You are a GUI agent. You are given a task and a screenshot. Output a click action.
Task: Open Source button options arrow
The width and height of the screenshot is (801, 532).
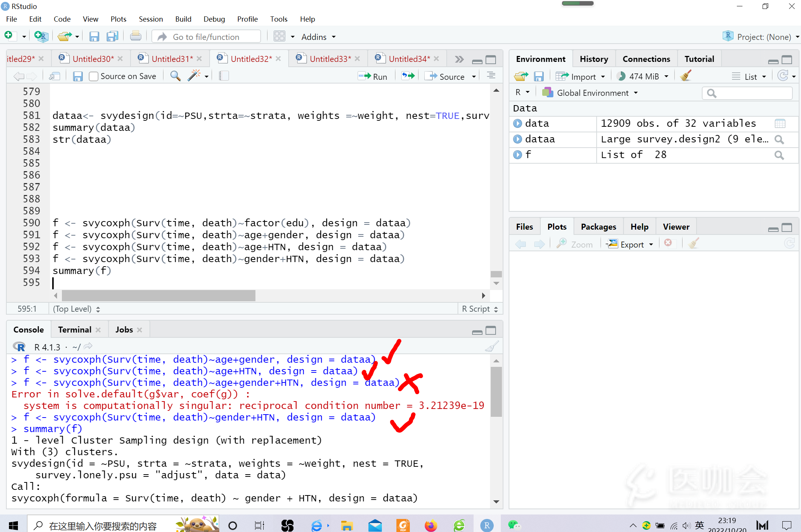click(474, 76)
